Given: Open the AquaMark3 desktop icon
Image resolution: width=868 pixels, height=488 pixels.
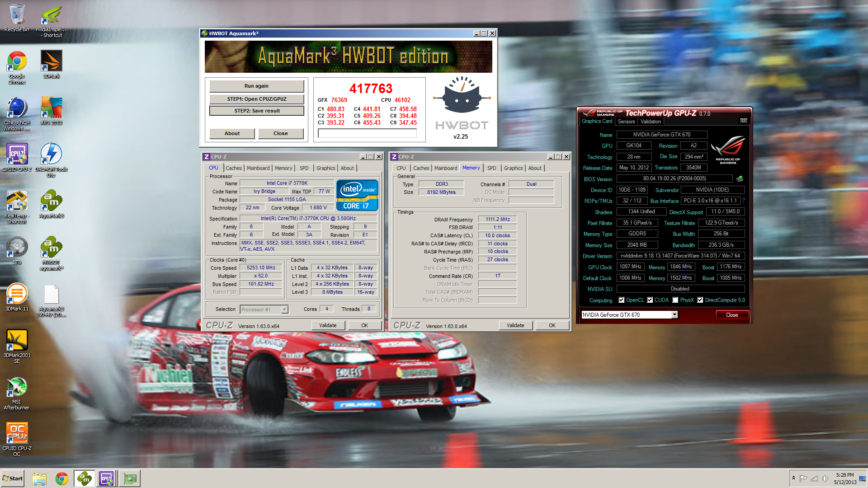Looking at the screenshot, I should click(x=51, y=204).
